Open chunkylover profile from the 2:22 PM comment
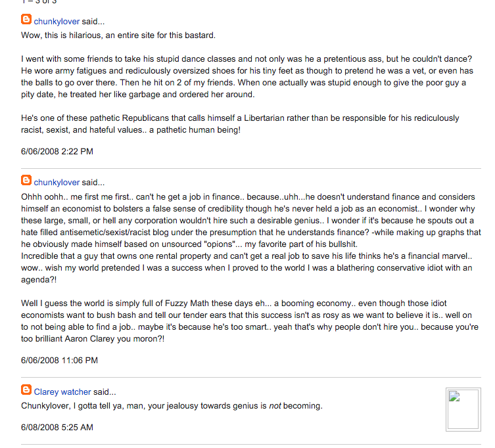 tap(57, 22)
